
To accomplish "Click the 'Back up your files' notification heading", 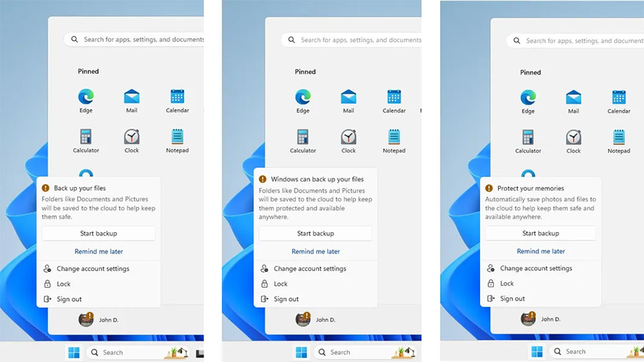I will coord(80,188).
